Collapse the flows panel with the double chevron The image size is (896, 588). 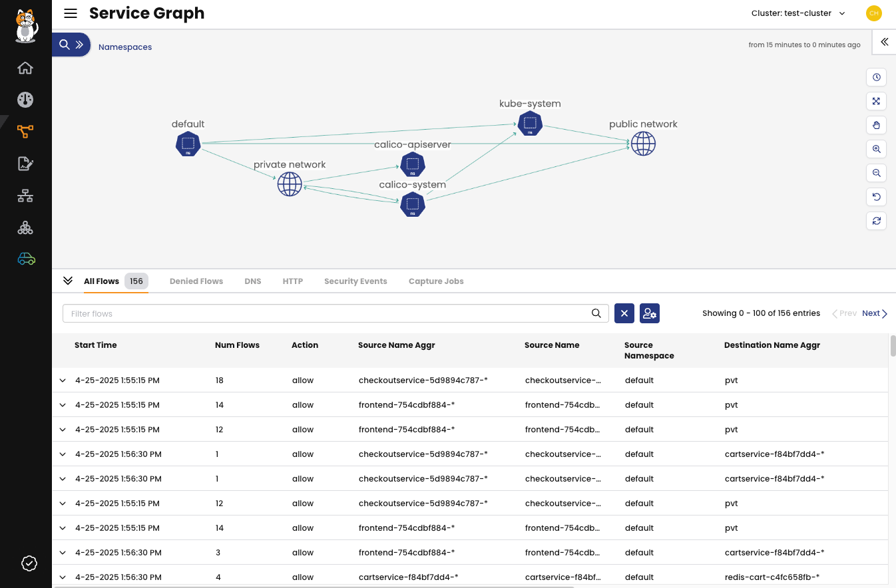67,281
